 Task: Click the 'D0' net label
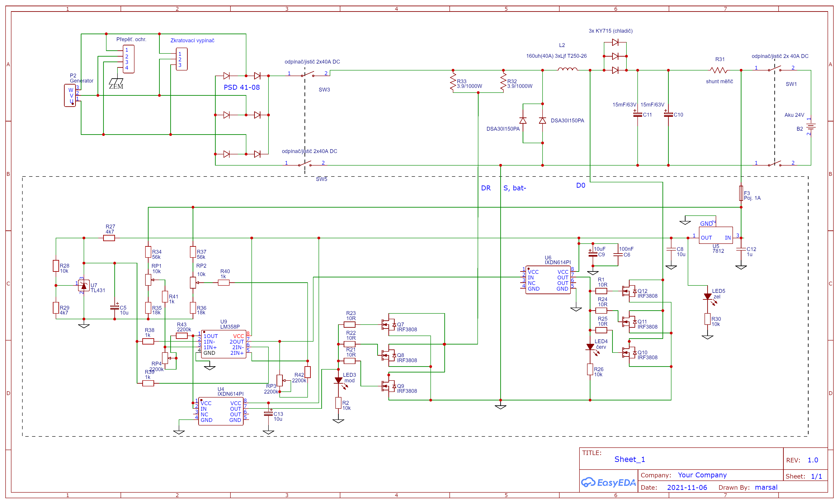[581, 185]
